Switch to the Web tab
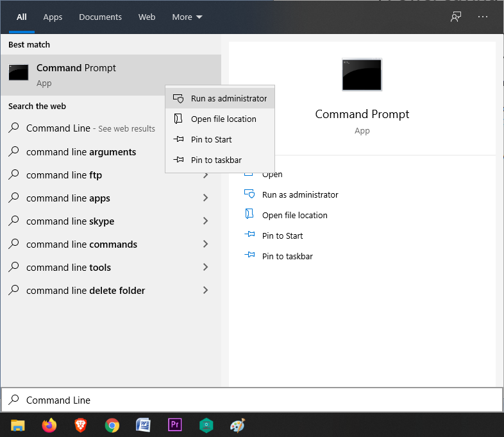The width and height of the screenshot is (504, 437). [147, 17]
